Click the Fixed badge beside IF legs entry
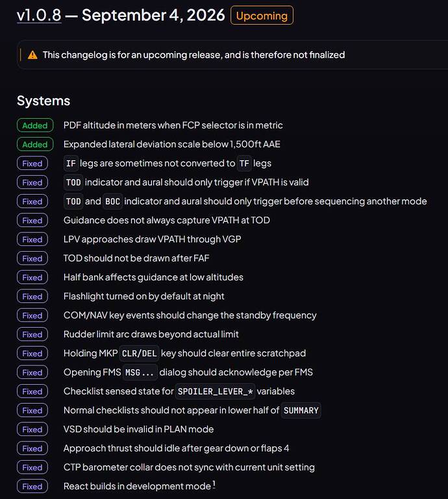Viewport: 448px width, 499px height. click(x=32, y=164)
